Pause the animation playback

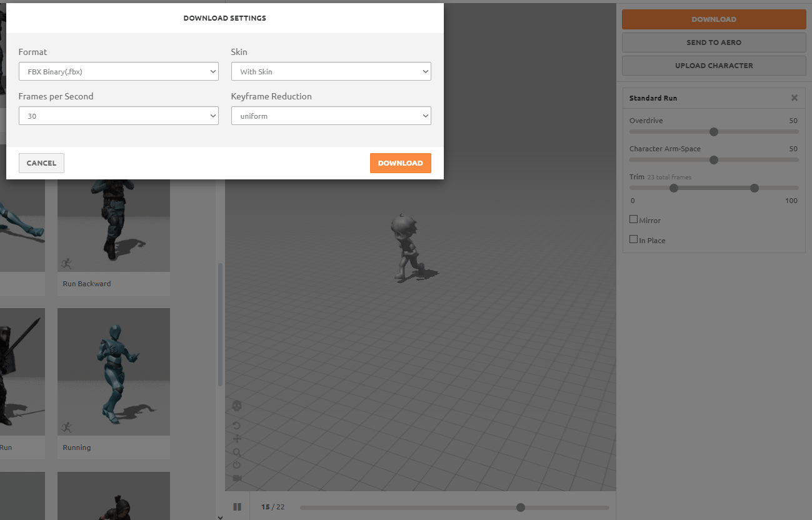point(238,507)
